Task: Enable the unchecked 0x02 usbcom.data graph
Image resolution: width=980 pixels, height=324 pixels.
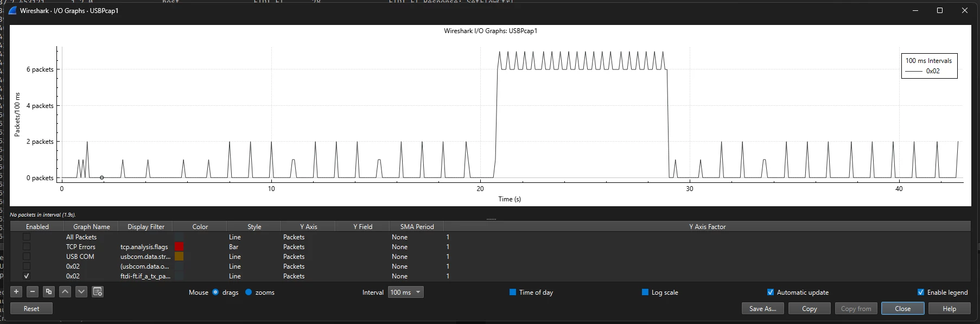Action: tap(27, 266)
